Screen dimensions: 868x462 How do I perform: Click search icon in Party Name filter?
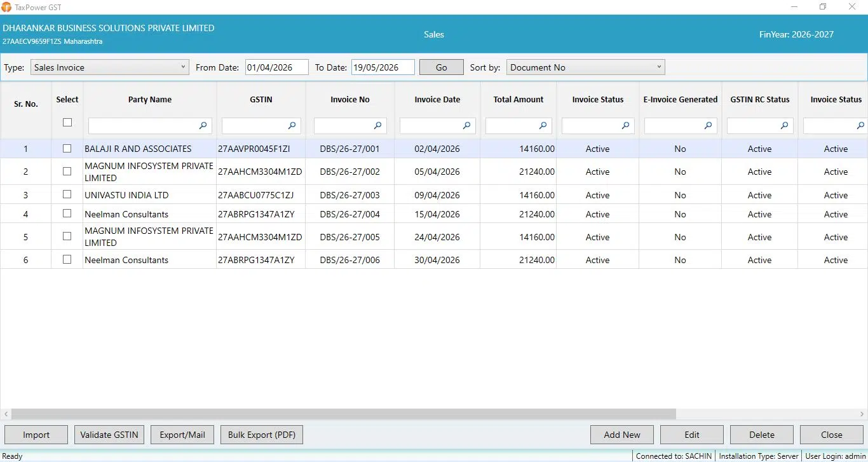point(203,126)
